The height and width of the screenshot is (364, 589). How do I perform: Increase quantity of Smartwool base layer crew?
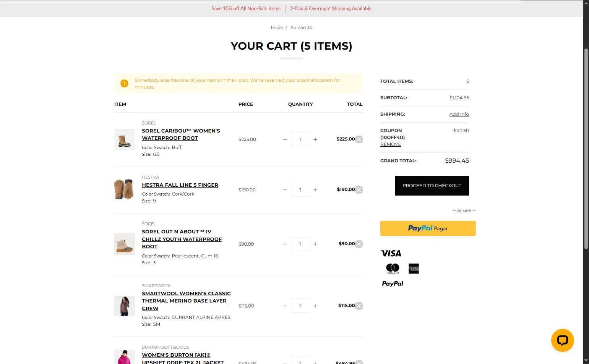pyautogui.click(x=315, y=306)
